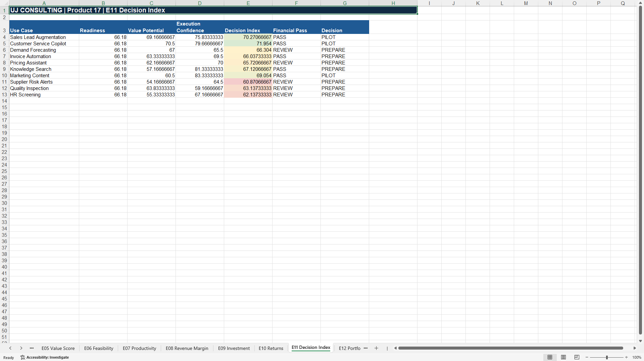The image size is (644, 361).
Task: Show more sheets ellipsis after E12 Portfo
Action: point(365,348)
